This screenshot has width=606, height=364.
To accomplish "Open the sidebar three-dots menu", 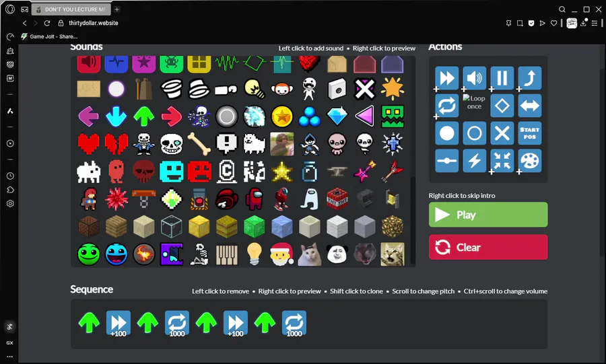I will (x=9, y=357).
